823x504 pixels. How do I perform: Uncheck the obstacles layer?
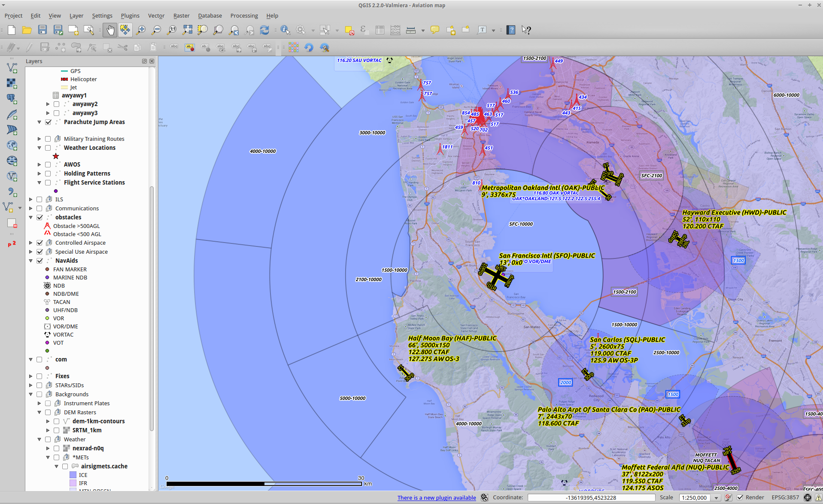click(x=39, y=217)
